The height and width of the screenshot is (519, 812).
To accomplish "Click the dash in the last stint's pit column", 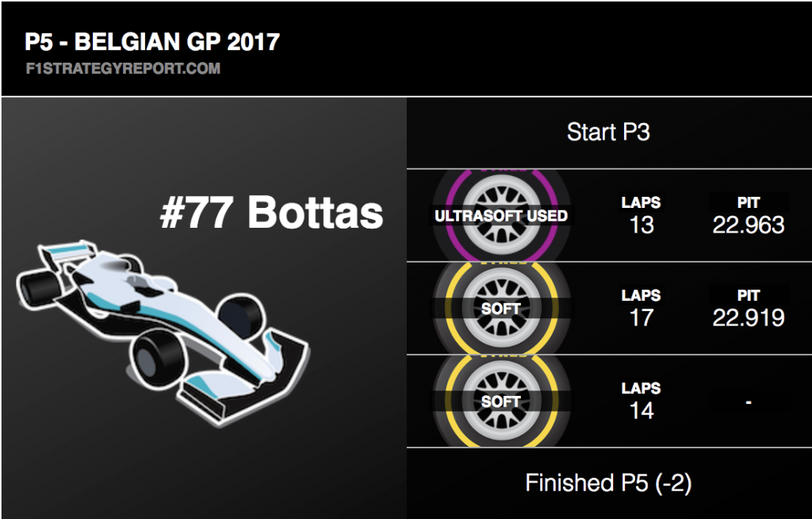I will pyautogui.click(x=749, y=402).
